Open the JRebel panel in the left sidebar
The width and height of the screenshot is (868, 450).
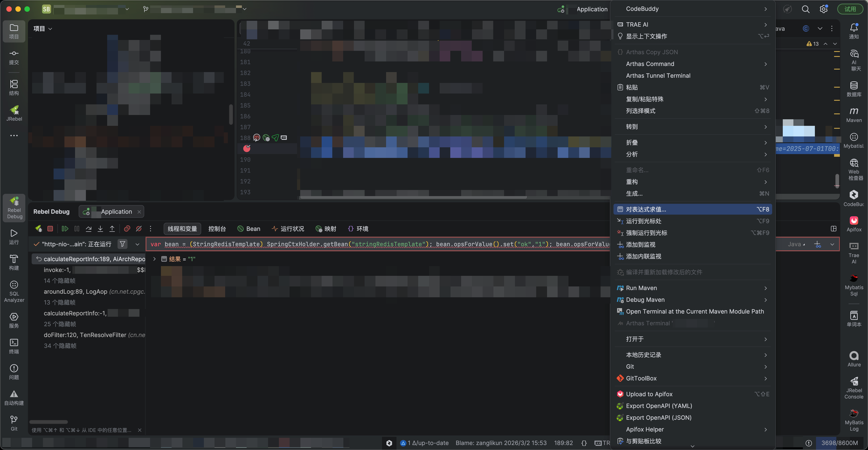14,113
